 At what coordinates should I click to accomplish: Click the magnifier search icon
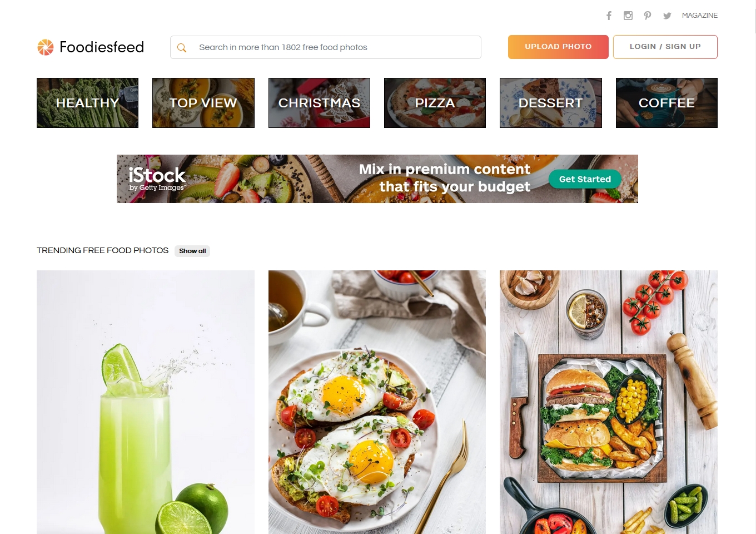coord(182,48)
